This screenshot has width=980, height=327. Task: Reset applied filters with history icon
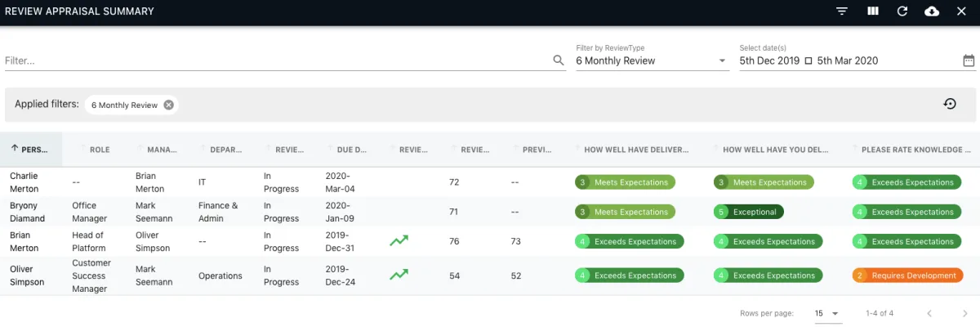coord(950,104)
